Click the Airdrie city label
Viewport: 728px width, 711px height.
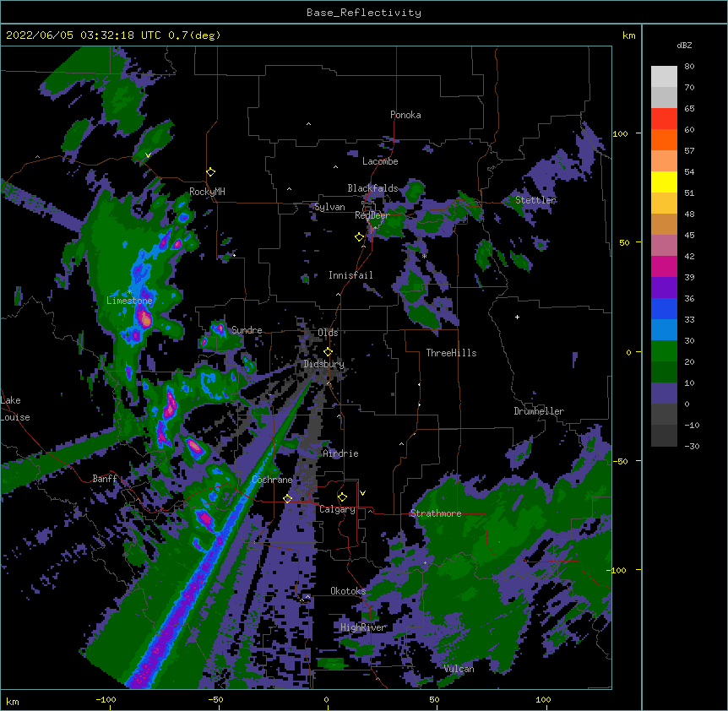click(340, 453)
